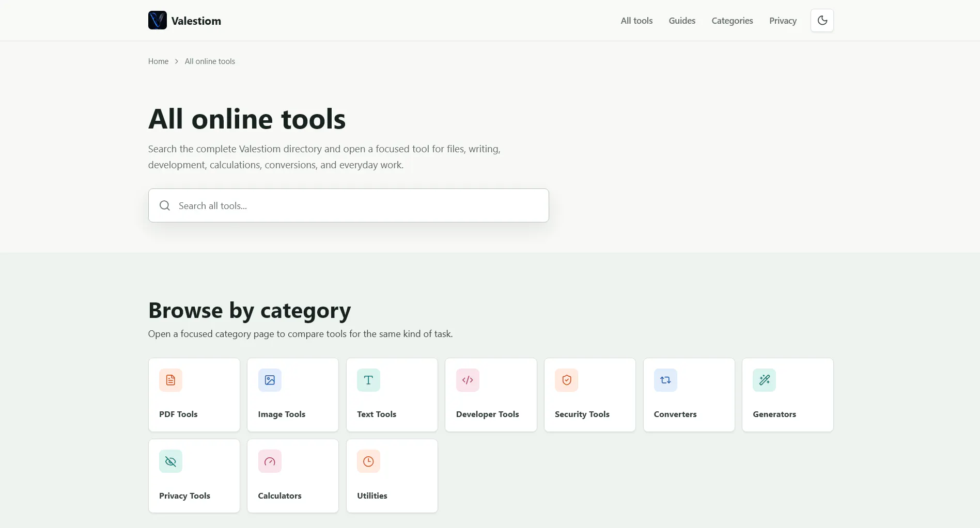The image size is (980, 528).
Task: Open the Utilities clock icon
Action: coord(368,461)
